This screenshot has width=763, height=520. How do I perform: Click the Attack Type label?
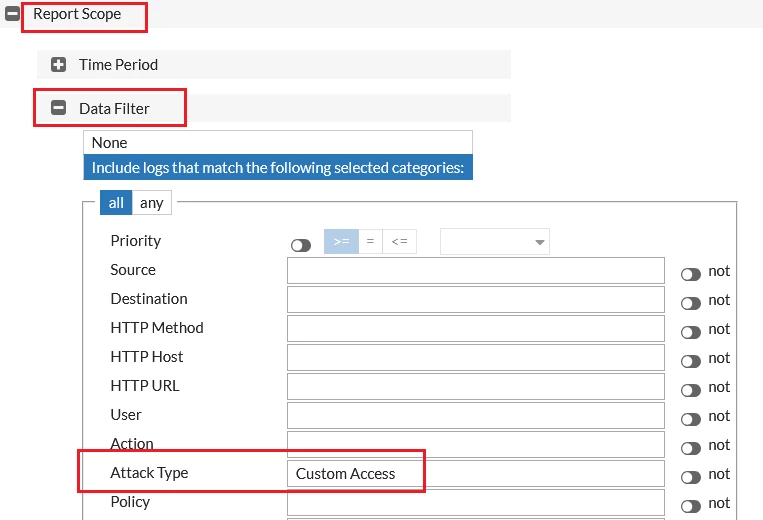tap(149, 473)
